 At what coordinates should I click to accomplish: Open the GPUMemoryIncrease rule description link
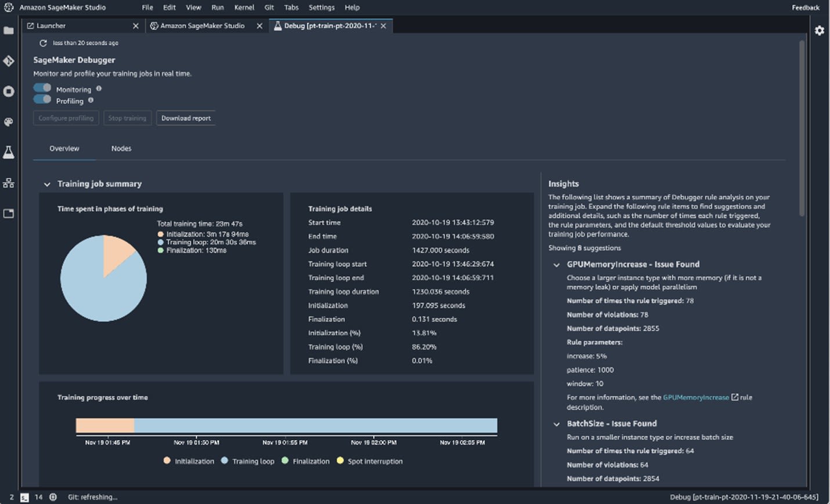click(x=695, y=397)
